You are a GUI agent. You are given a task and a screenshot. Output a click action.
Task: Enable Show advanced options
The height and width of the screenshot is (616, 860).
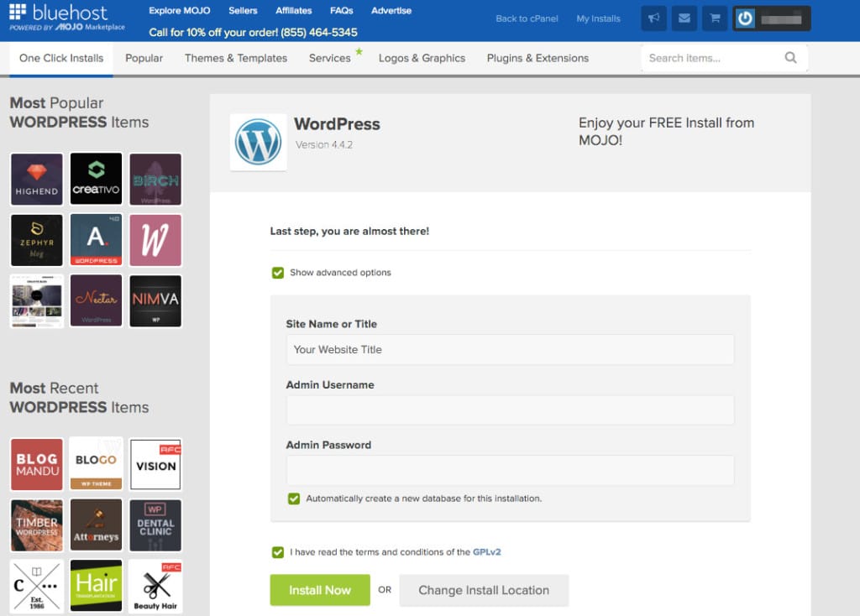point(277,272)
